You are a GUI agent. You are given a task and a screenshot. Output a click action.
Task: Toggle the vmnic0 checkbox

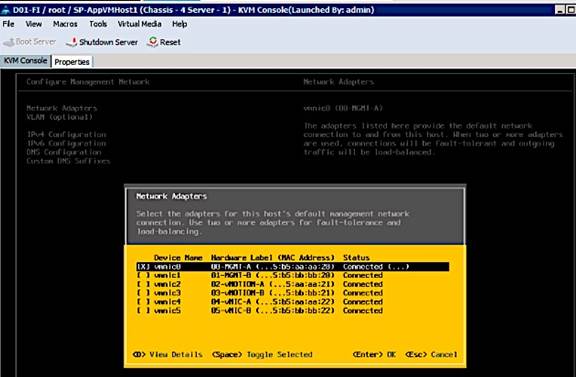(x=143, y=267)
